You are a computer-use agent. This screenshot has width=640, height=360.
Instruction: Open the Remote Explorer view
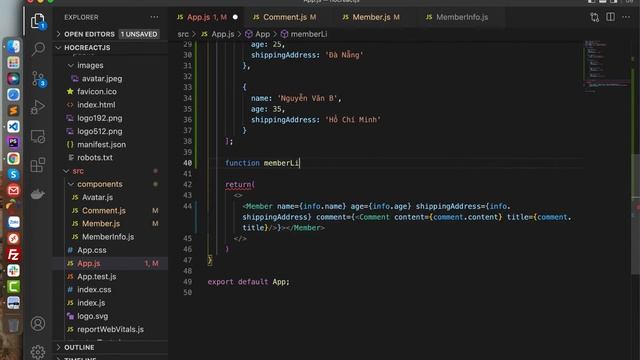(38, 136)
